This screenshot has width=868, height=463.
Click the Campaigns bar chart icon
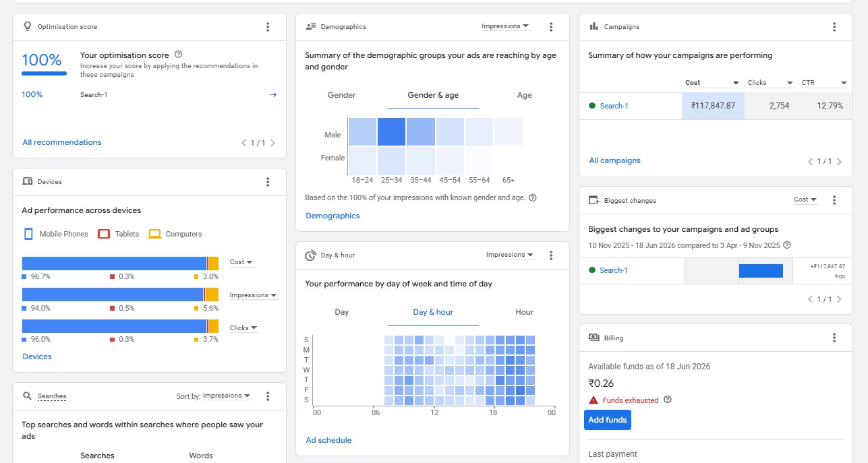coord(594,26)
